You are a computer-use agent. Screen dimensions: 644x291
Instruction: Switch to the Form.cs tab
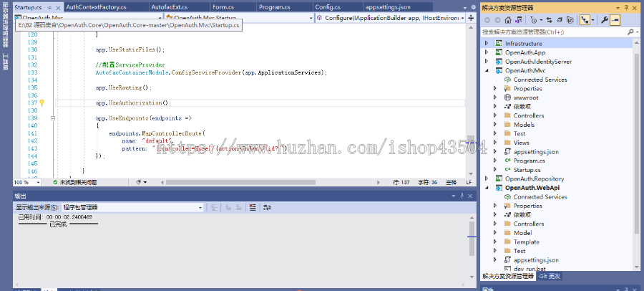[223, 7]
